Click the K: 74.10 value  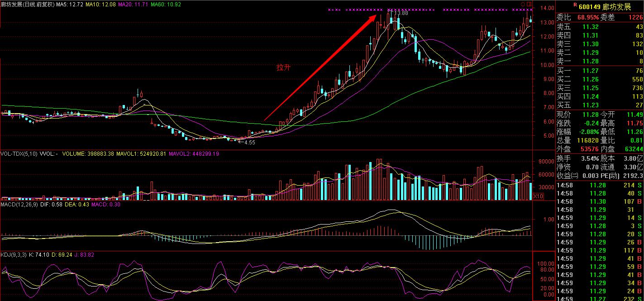39,255
